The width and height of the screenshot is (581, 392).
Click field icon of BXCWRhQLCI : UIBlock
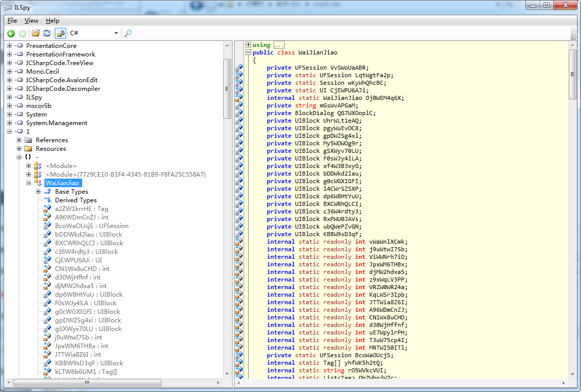47,243
